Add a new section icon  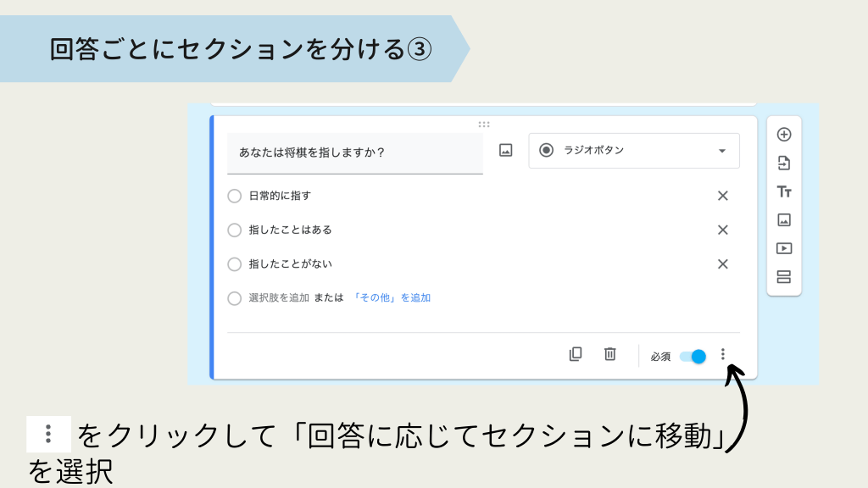[x=784, y=276]
